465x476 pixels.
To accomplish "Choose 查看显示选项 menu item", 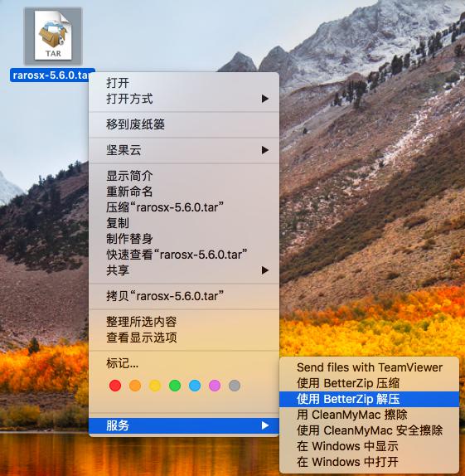I will coord(184,338).
